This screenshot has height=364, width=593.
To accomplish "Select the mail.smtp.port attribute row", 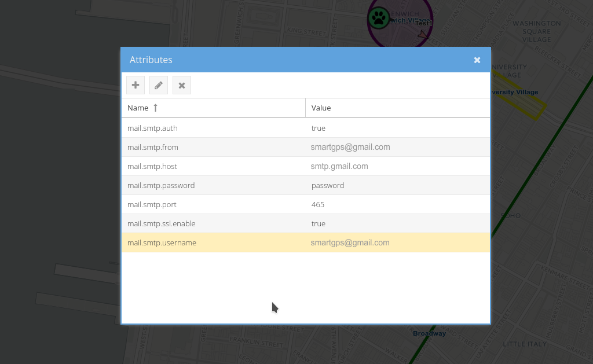I will point(152,204).
